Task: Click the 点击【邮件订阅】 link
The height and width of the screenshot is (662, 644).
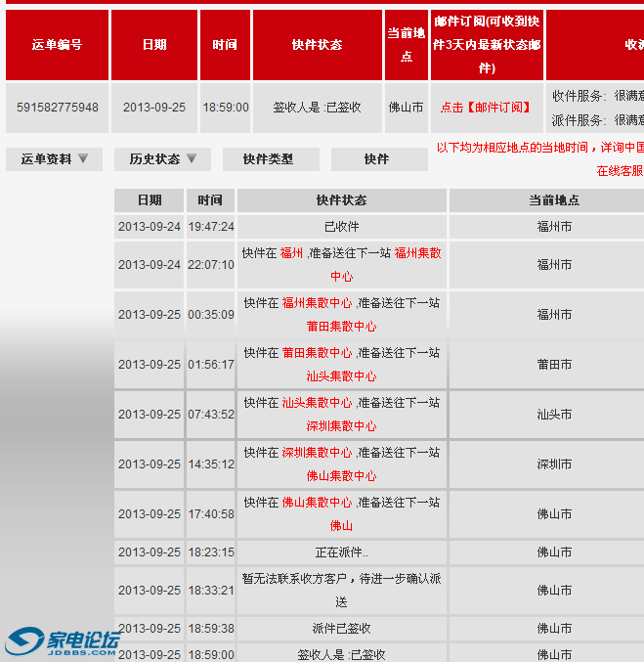Action: click(x=486, y=108)
